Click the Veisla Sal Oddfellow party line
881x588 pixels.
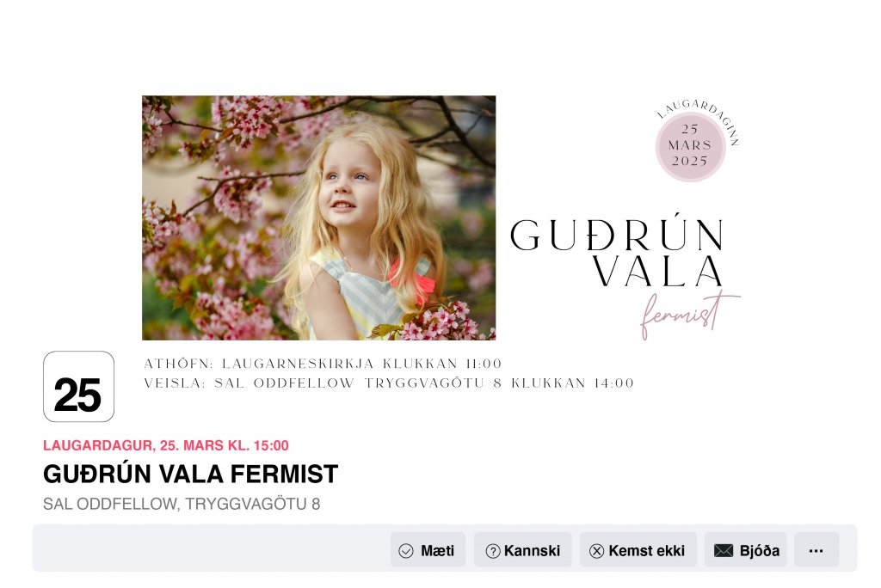[389, 383]
